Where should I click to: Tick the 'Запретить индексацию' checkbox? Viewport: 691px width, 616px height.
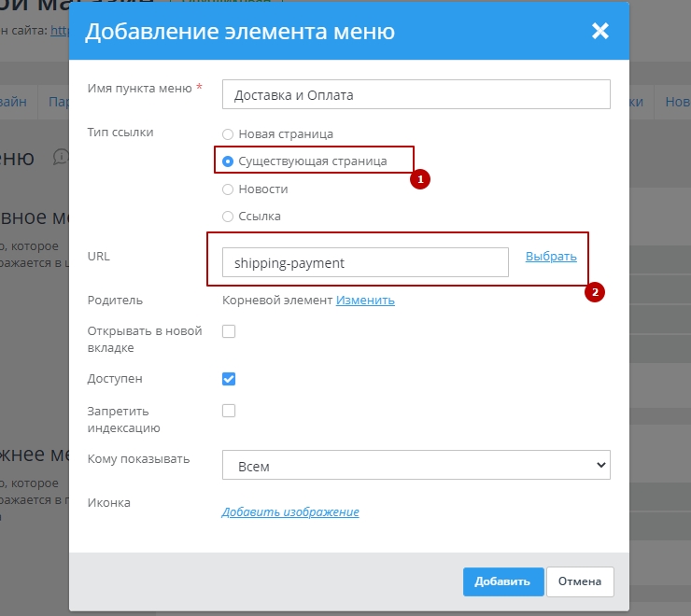click(229, 411)
